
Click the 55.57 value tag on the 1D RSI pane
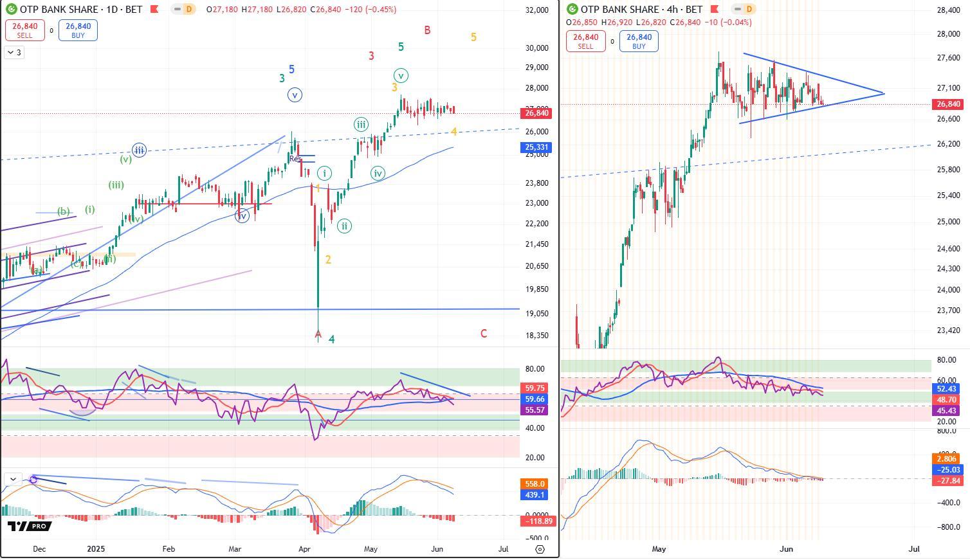pyautogui.click(x=535, y=410)
